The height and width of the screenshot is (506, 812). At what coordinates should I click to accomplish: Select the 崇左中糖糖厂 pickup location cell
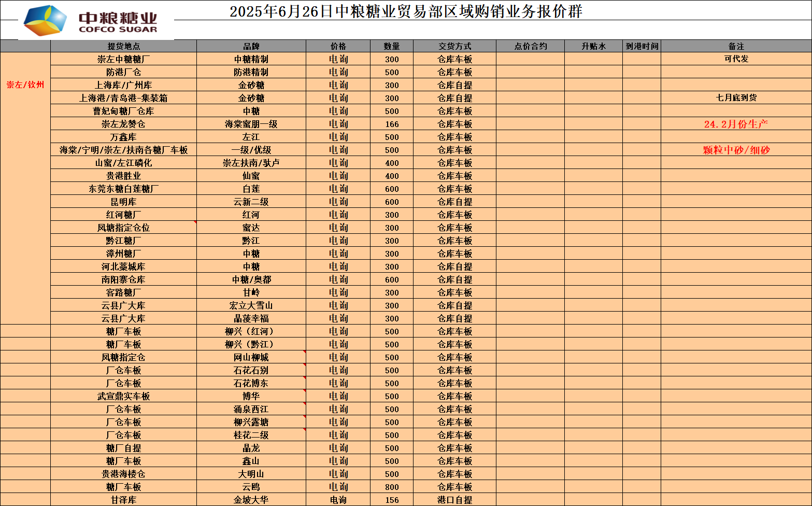(x=123, y=59)
